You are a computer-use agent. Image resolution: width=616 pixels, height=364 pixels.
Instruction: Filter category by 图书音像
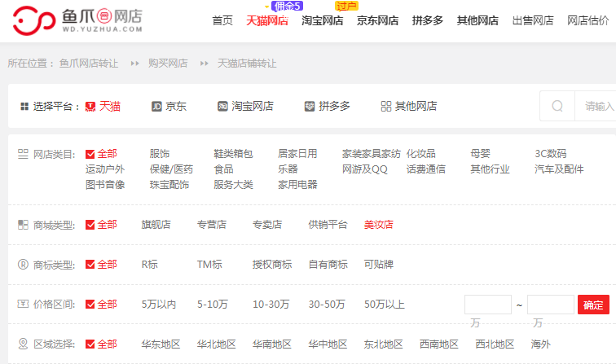[105, 185]
